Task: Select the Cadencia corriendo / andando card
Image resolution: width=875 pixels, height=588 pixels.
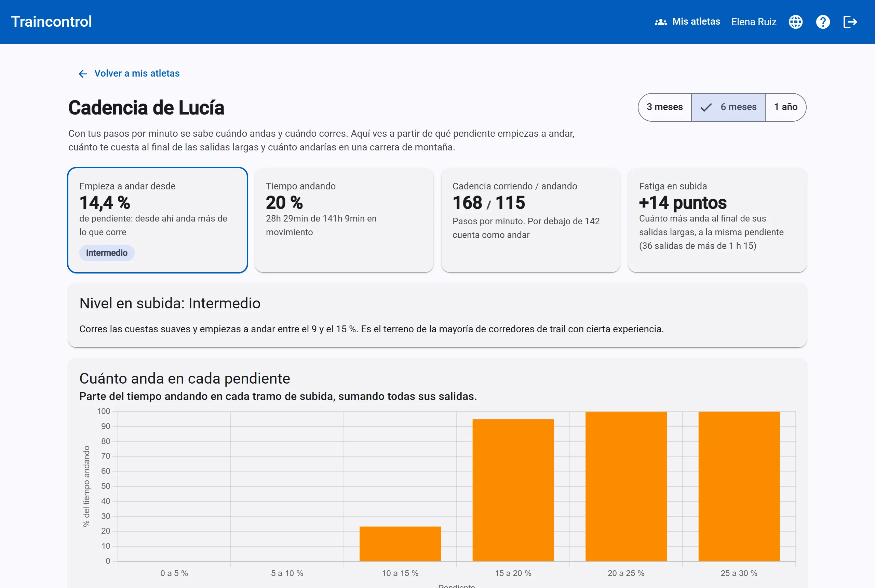Action: [x=530, y=220]
